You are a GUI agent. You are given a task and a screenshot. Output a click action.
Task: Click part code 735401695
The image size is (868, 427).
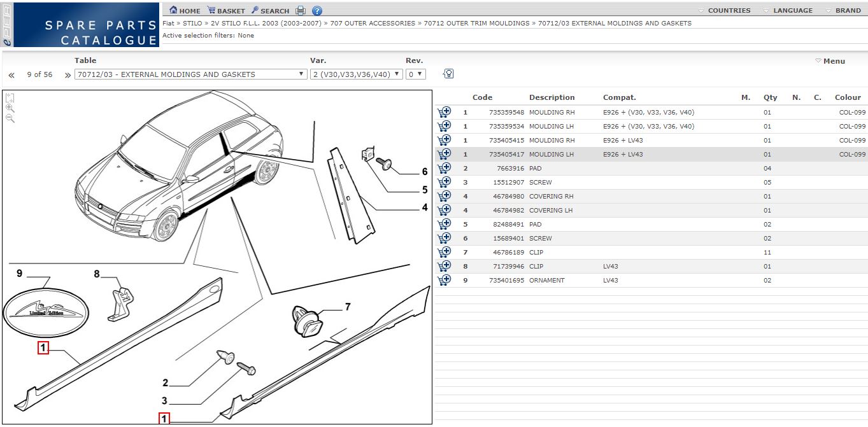pyautogui.click(x=506, y=280)
